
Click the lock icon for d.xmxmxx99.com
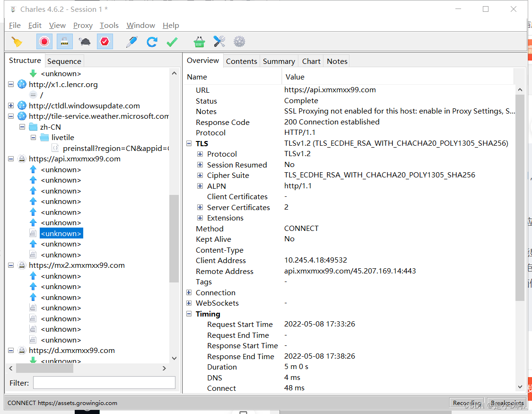(22, 350)
